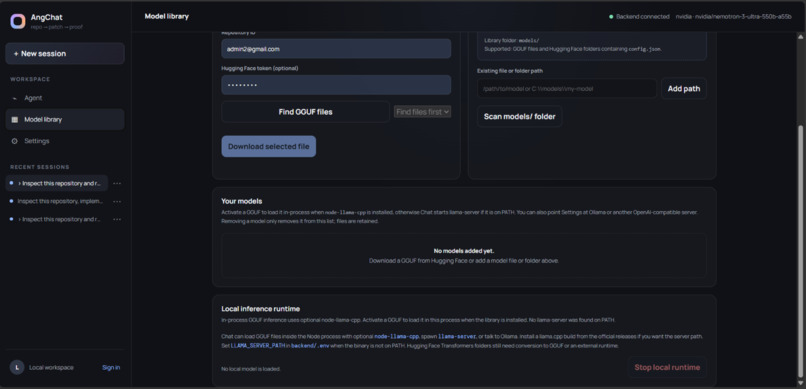Click the 'Library folder: models/' line
This screenshot has height=389, width=806.
(x=512, y=40)
